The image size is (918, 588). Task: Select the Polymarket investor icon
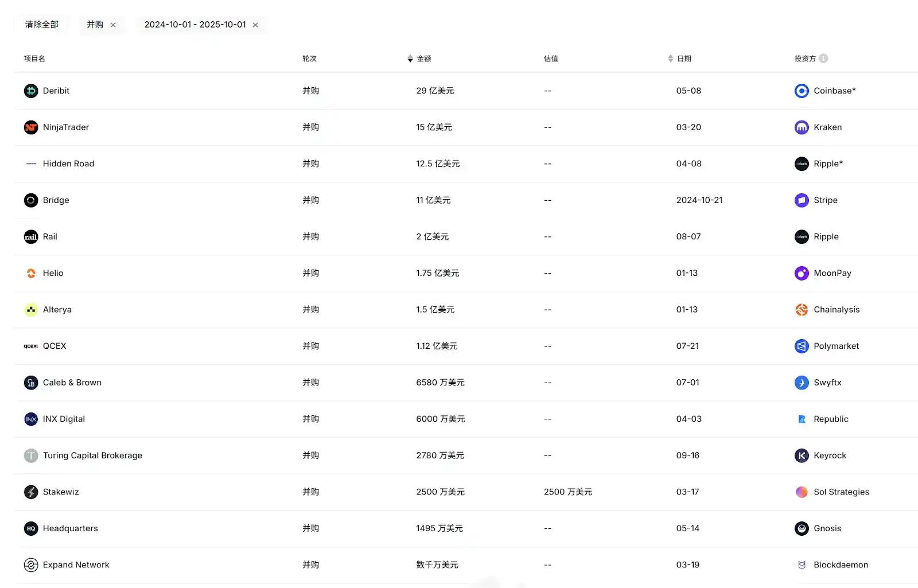[802, 346]
